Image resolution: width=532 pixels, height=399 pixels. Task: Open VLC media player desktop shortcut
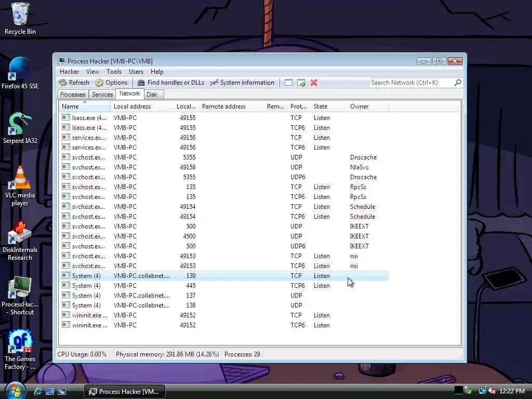(x=20, y=187)
